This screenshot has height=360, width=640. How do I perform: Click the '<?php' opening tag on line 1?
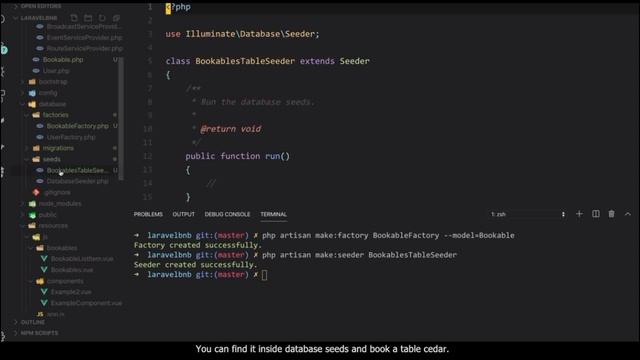click(x=178, y=7)
